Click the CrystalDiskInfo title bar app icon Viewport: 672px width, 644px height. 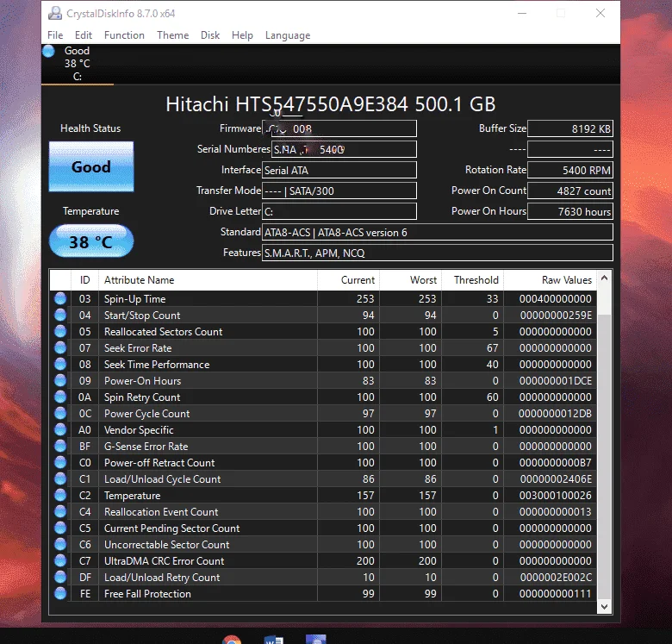55,13
